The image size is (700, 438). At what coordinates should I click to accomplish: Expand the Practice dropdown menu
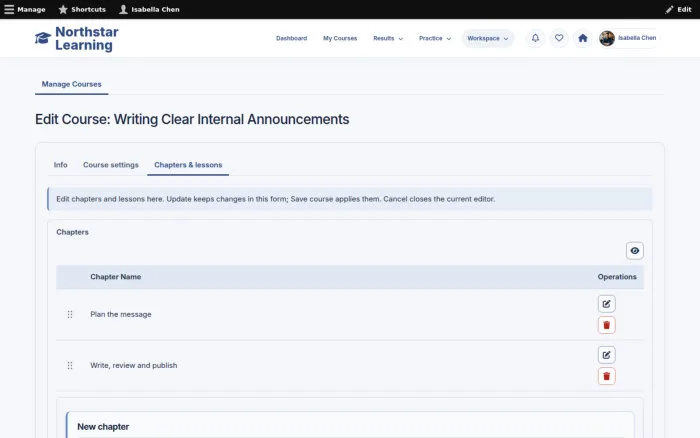435,38
